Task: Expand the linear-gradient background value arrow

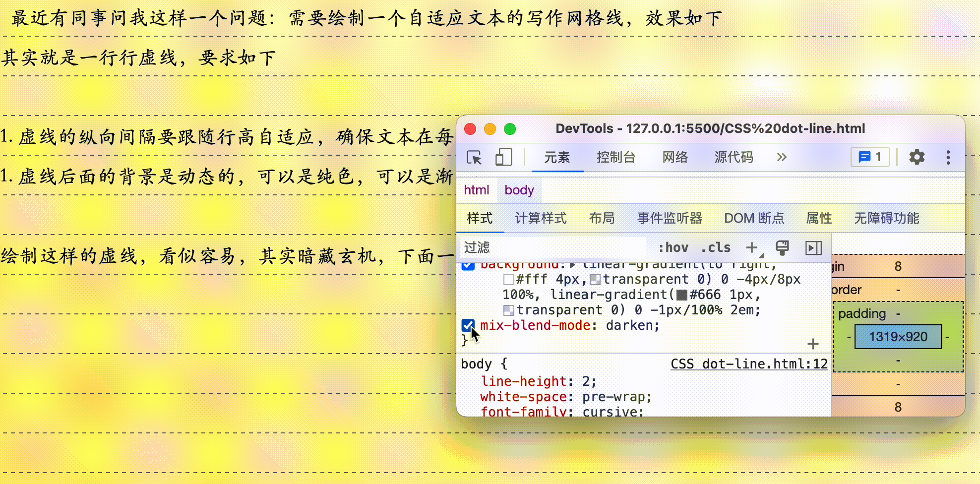Action: pyautogui.click(x=573, y=264)
